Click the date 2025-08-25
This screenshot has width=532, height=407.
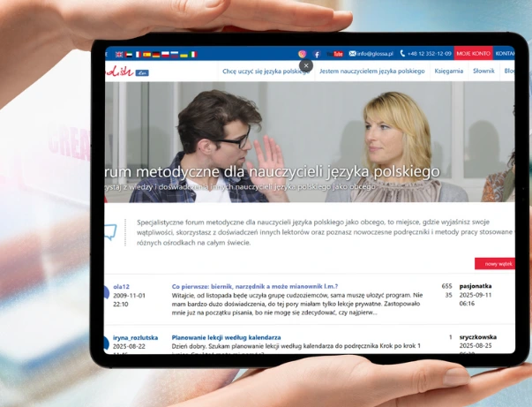click(476, 345)
